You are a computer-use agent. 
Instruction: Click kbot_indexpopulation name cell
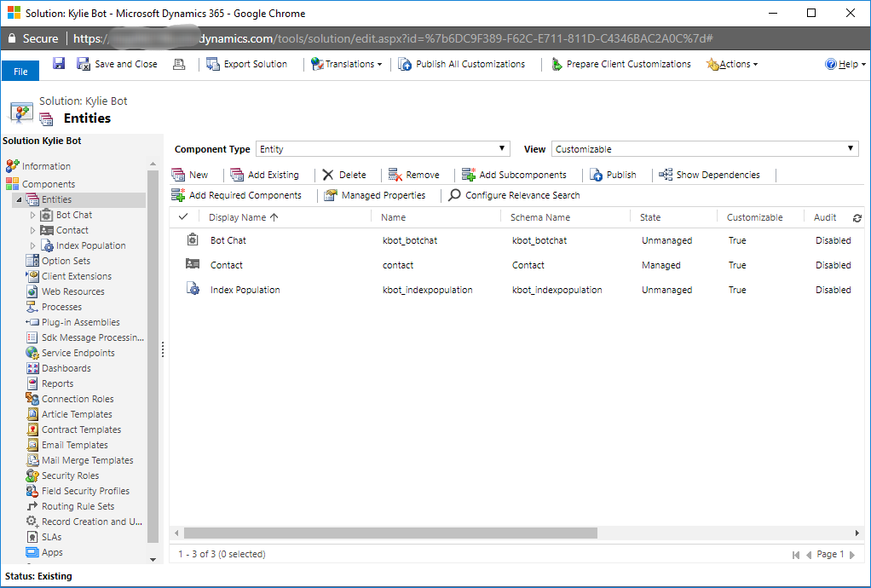point(428,290)
